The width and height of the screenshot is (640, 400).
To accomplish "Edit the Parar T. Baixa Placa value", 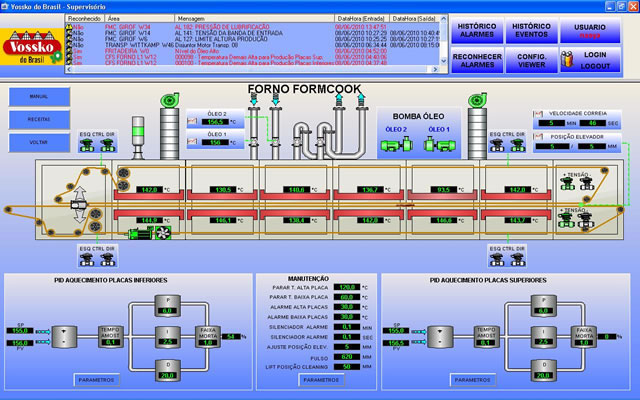I will point(347,297).
